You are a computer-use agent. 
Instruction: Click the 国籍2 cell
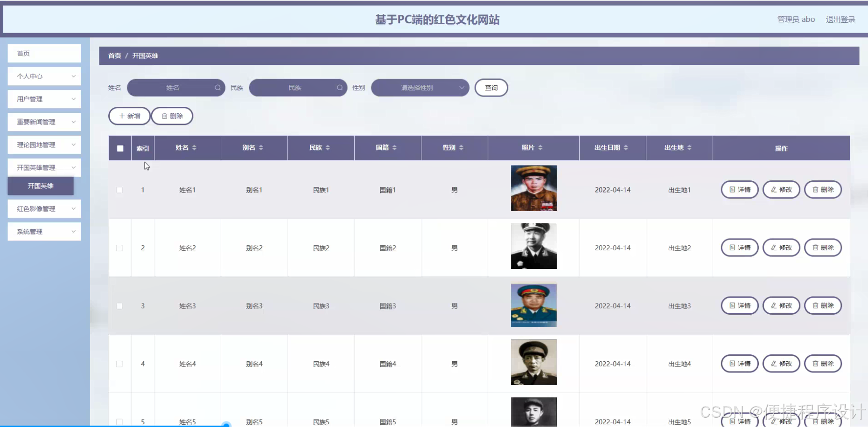[x=388, y=248]
